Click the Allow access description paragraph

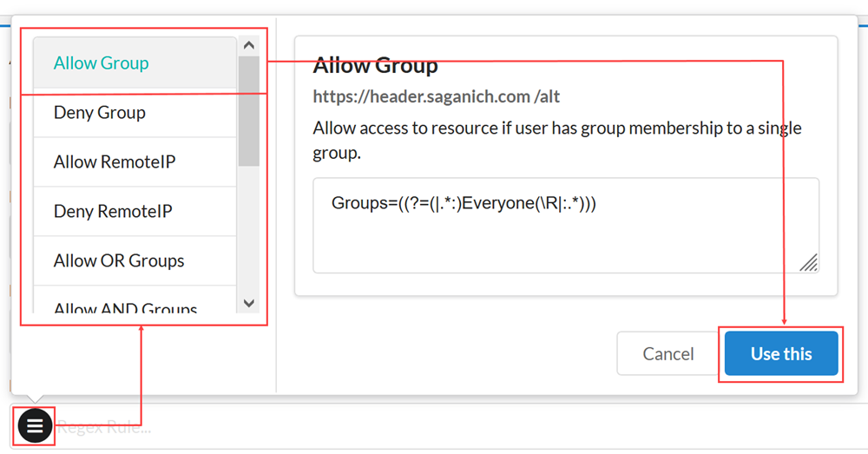tap(556, 140)
